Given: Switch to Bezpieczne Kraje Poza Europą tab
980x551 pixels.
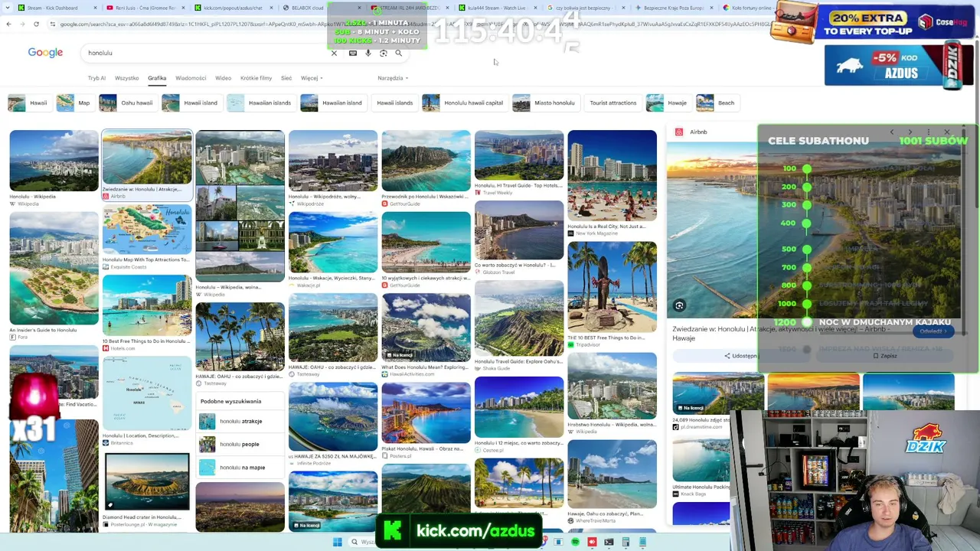Looking at the screenshot, I should point(674,8).
